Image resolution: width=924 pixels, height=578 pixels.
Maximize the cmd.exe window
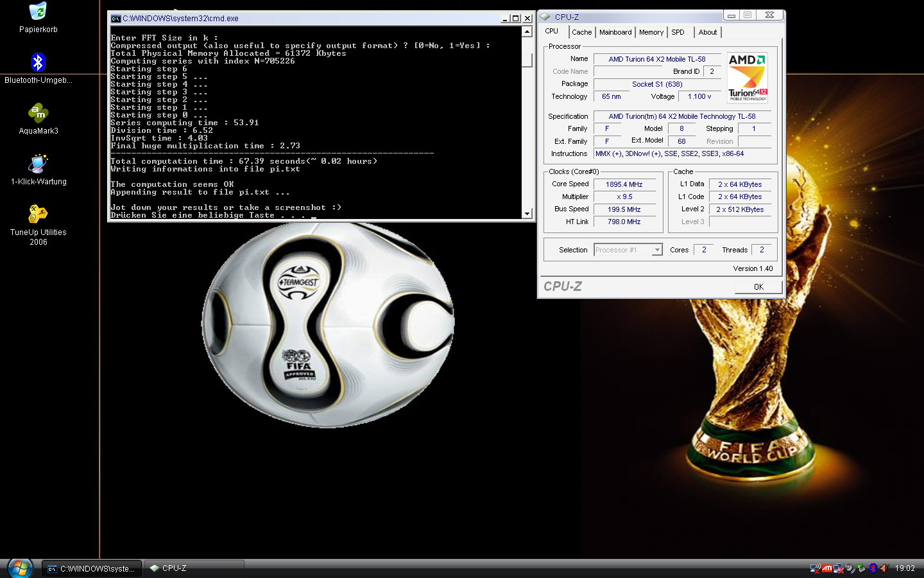coord(516,19)
